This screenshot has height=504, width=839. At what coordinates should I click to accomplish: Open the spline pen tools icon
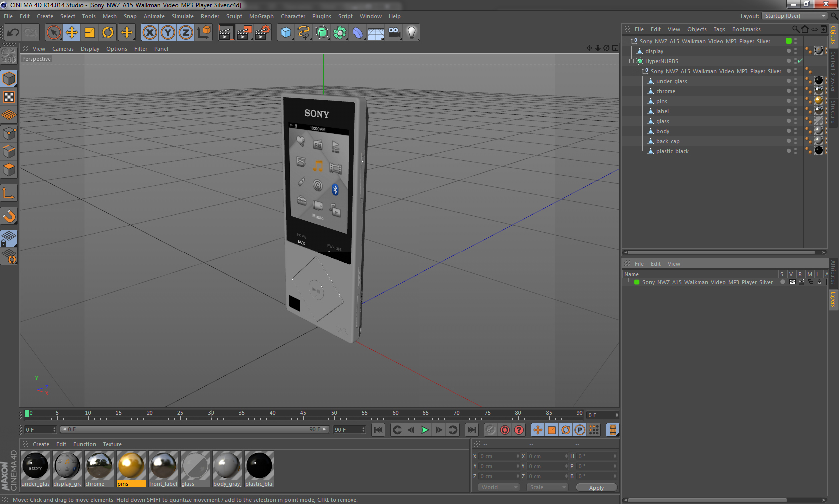(x=304, y=33)
